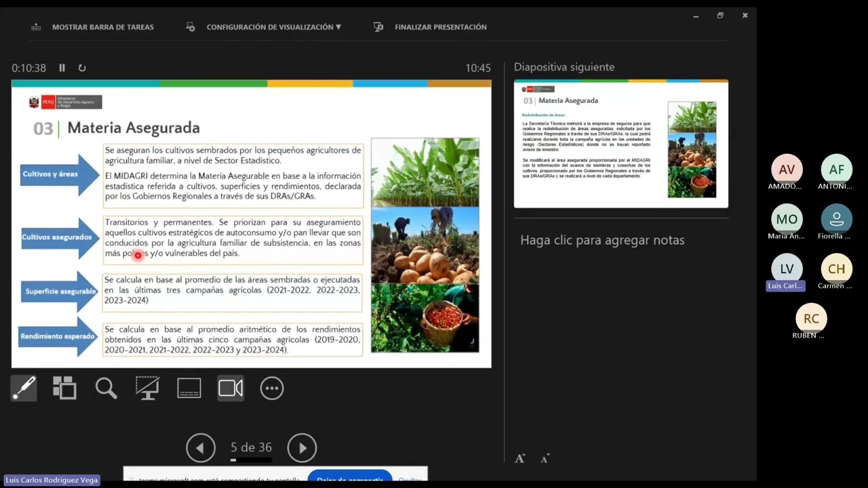
Task: Select participant avatar AF
Action: 836,169
